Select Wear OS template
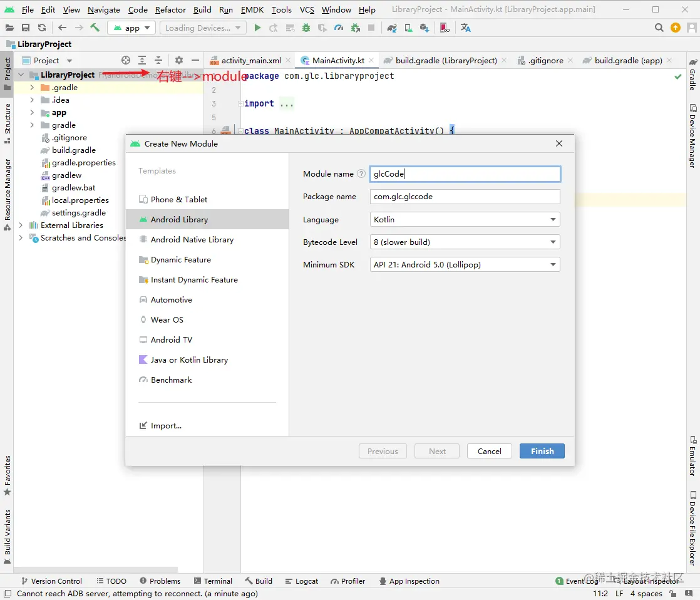 tap(207, 319)
